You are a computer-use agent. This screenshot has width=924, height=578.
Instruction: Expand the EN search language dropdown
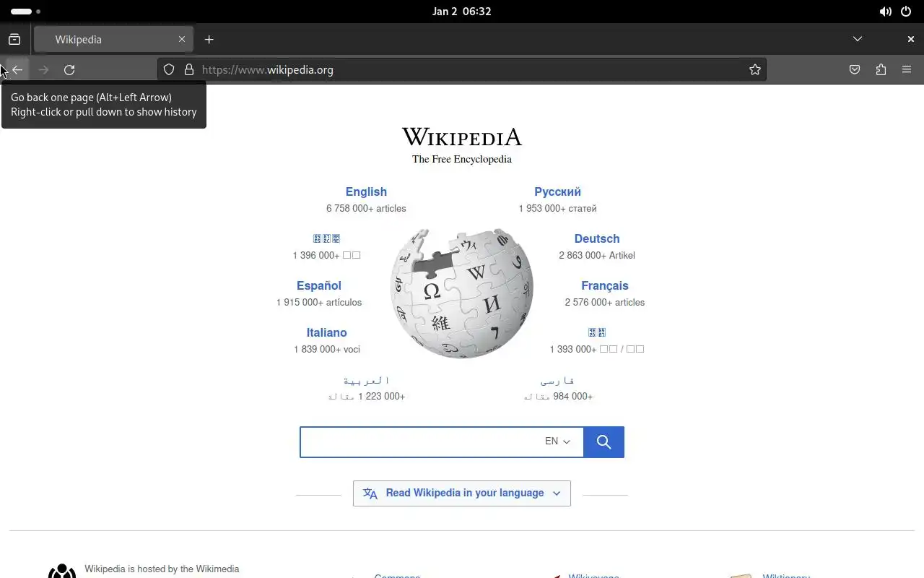(x=557, y=441)
